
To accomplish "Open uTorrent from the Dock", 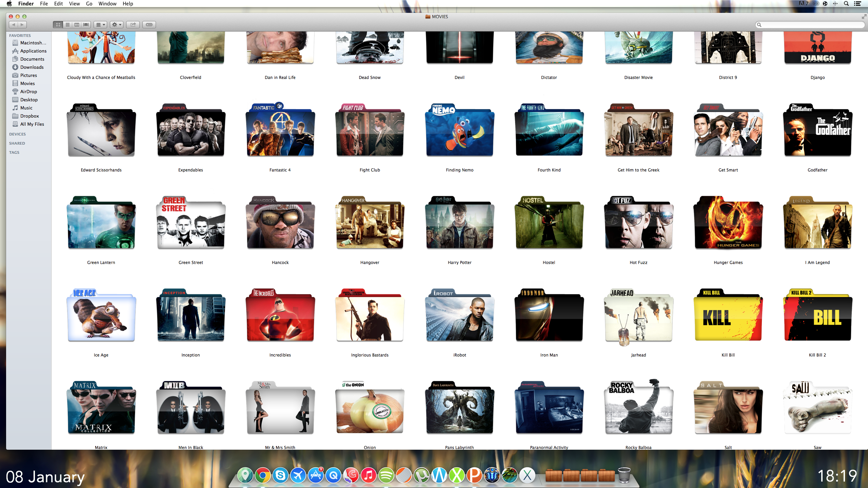I will pos(421,475).
